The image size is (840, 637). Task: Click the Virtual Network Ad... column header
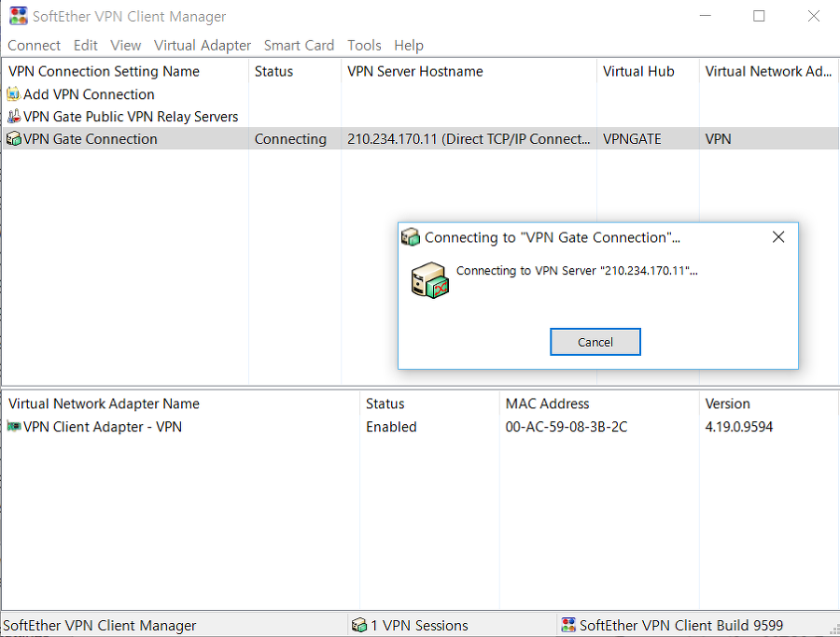[768, 71]
